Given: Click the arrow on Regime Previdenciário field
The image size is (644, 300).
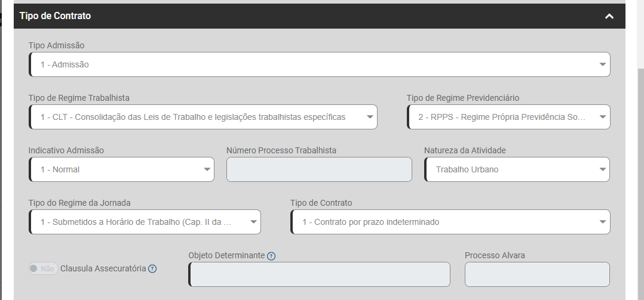Looking at the screenshot, I should [x=602, y=117].
